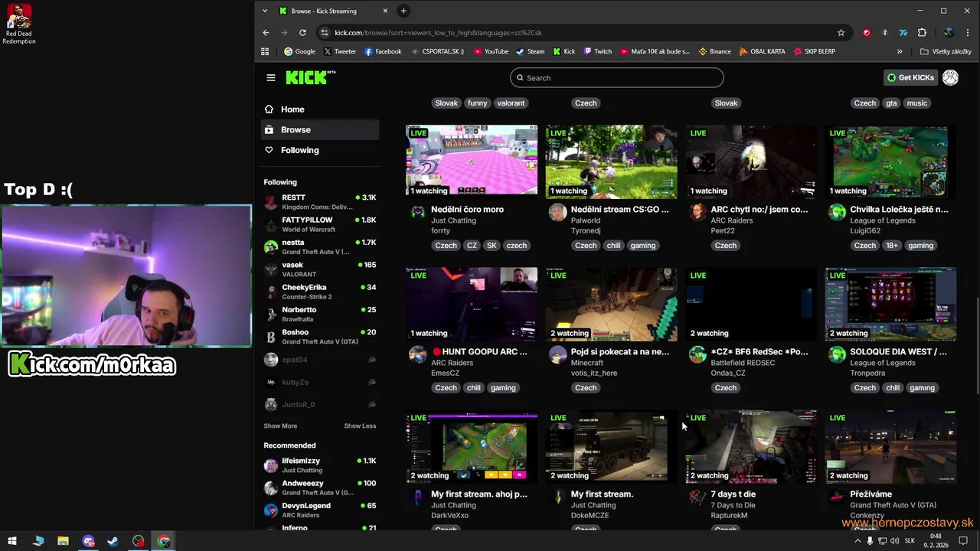Open DevynLegend recommended channel
Viewport: 980px width, 551px height.
click(x=320, y=510)
